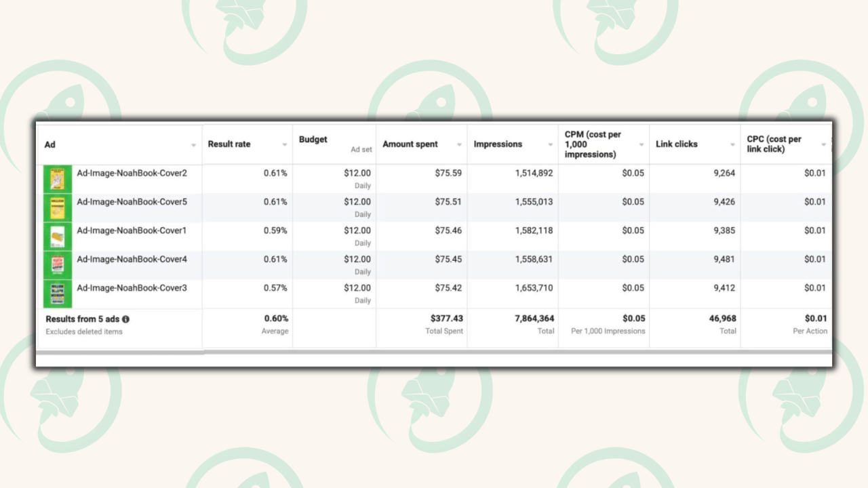This screenshot has width=868, height=488.
Task: Click the 46,968 total link clicks
Action: pyautogui.click(x=723, y=319)
